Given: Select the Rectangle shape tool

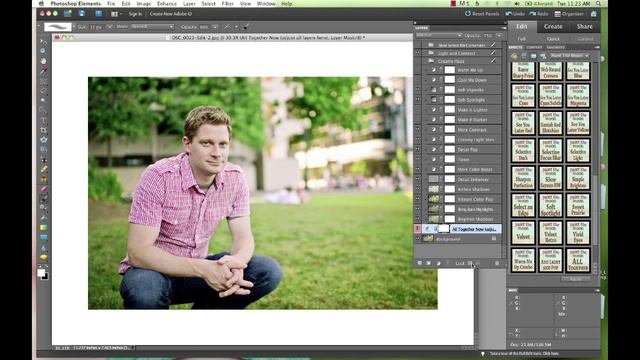Looking at the screenshot, I should 43,237.
